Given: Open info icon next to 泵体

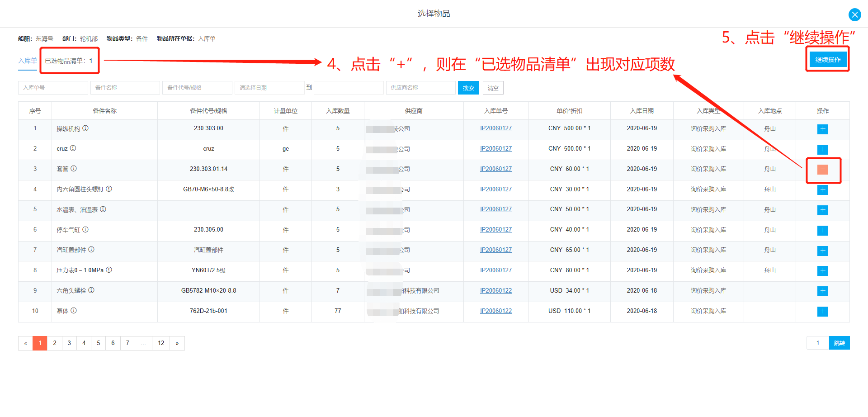Looking at the screenshot, I should click(x=74, y=311).
